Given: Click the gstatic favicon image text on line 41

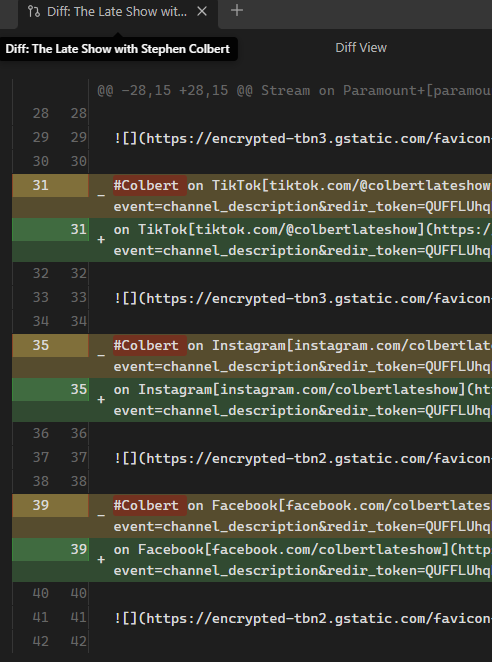Looking at the screenshot, I should tap(302, 619).
